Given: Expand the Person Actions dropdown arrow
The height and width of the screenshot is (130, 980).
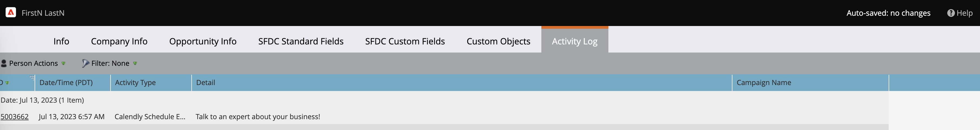Looking at the screenshot, I should click(x=64, y=63).
